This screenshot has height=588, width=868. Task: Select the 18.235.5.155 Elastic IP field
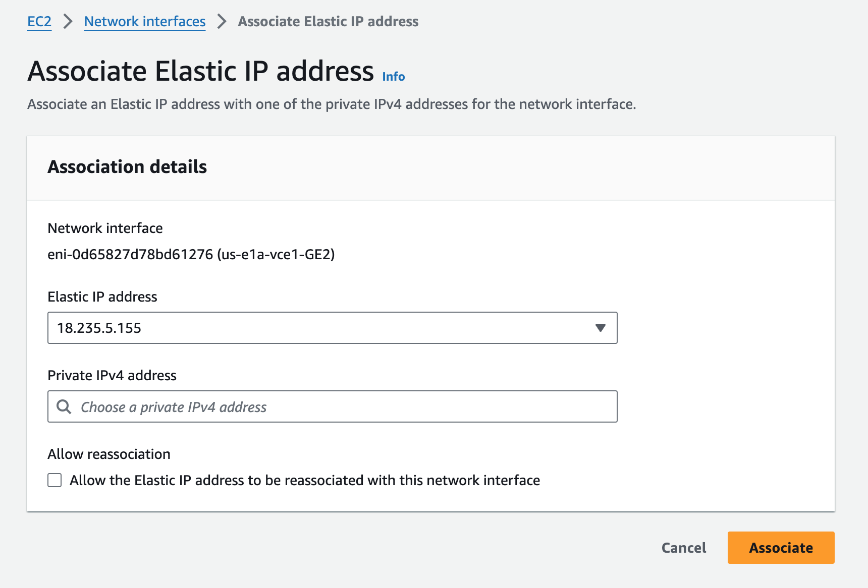click(x=333, y=328)
